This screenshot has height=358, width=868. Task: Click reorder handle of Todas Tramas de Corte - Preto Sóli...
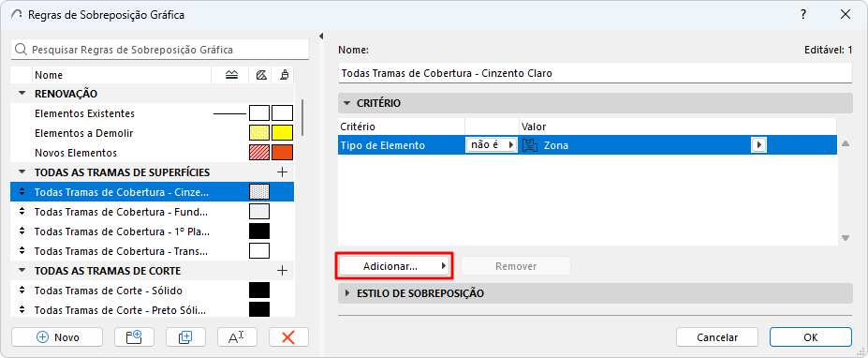pyautogui.click(x=22, y=310)
